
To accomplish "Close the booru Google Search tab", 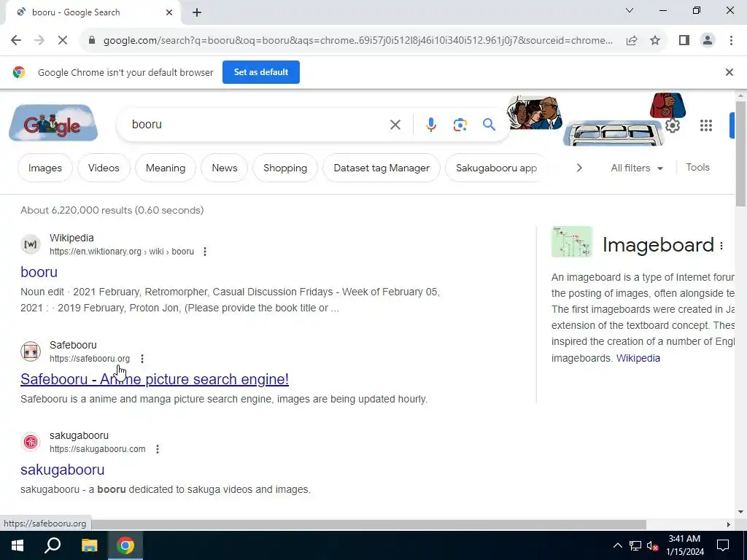I will coord(169,12).
